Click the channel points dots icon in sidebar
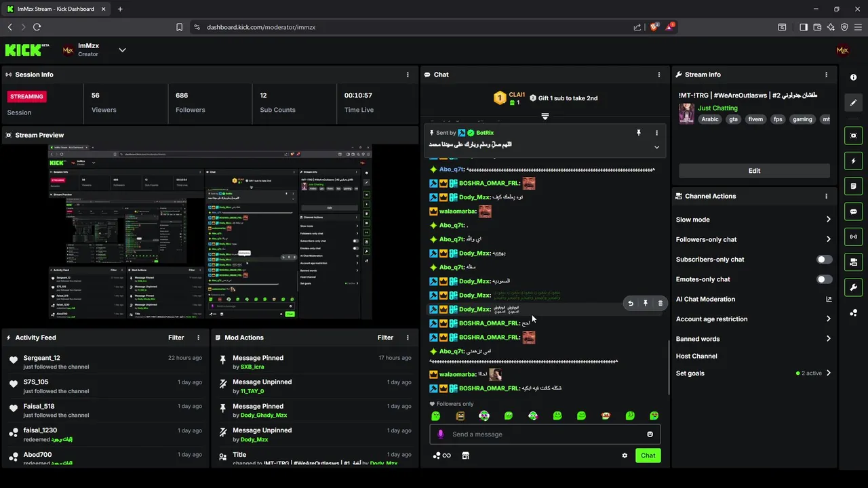The height and width of the screenshot is (488, 868). (x=853, y=312)
